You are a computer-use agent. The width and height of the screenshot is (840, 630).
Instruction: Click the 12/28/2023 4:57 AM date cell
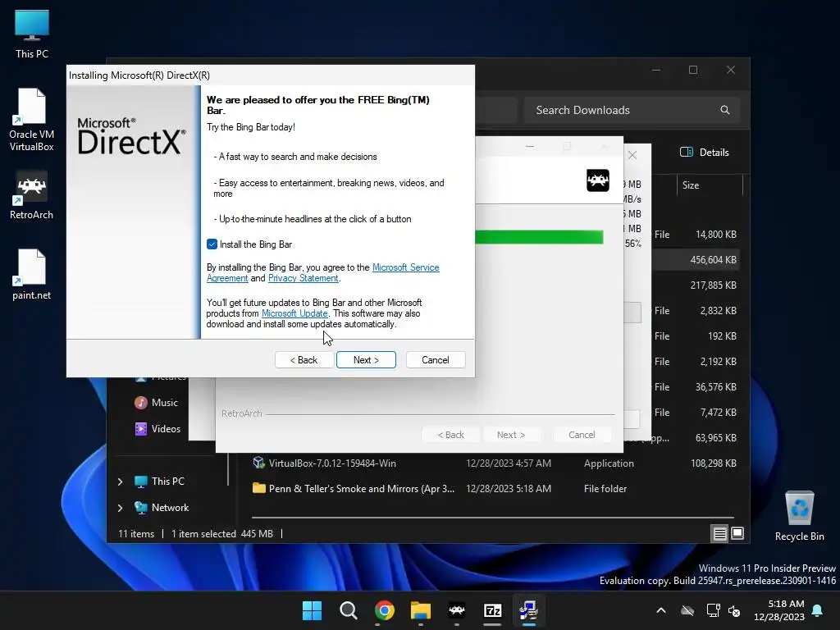point(509,463)
